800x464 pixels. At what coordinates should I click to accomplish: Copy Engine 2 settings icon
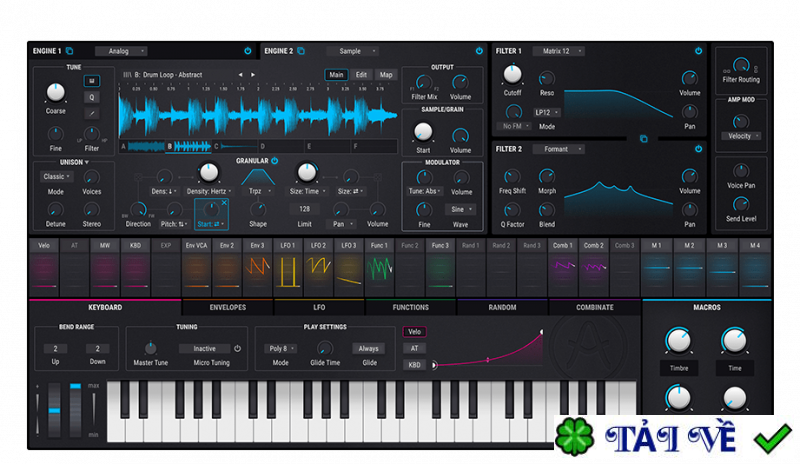click(x=301, y=51)
